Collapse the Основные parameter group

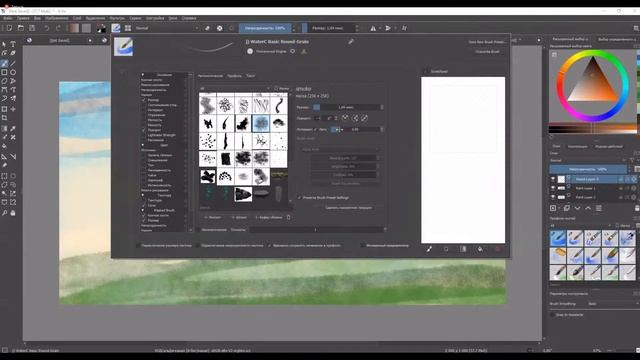point(142,75)
